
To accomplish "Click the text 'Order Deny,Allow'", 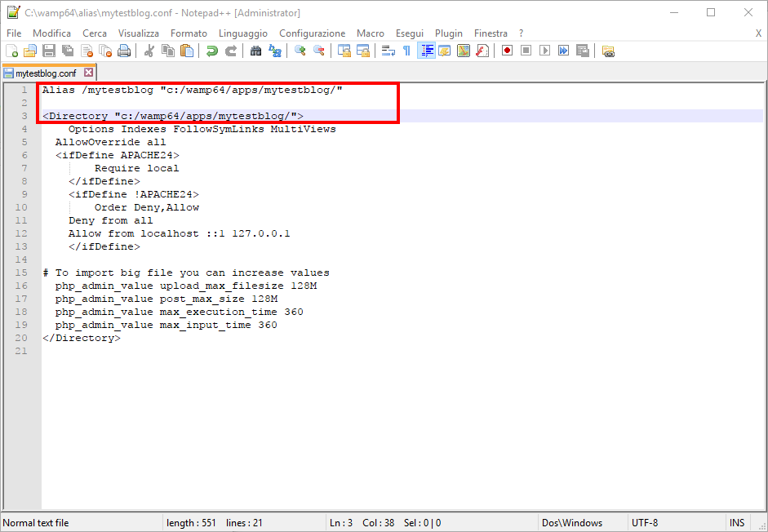I will click(147, 207).
